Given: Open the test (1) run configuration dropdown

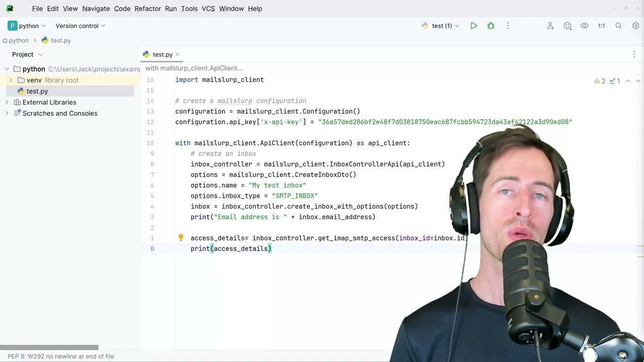Looking at the screenshot, I should pyautogui.click(x=441, y=26).
